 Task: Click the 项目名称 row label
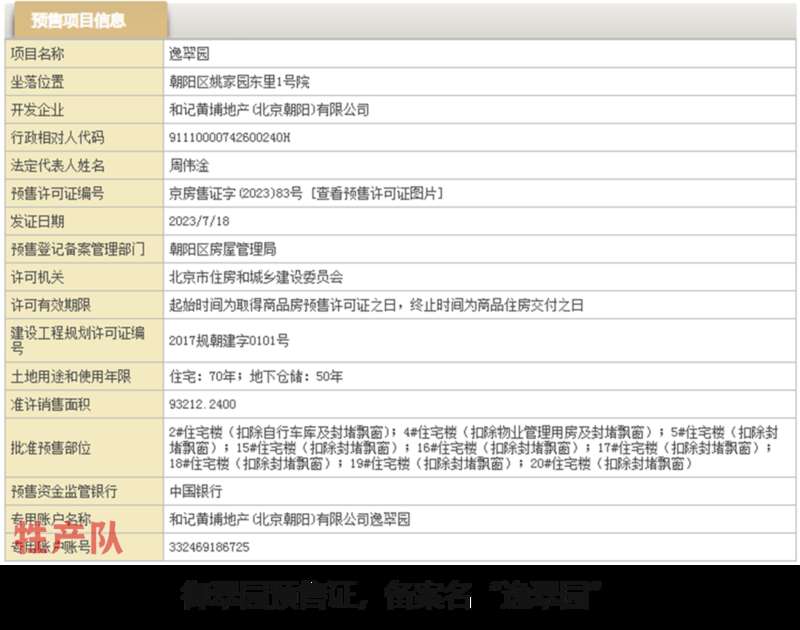click(x=37, y=54)
